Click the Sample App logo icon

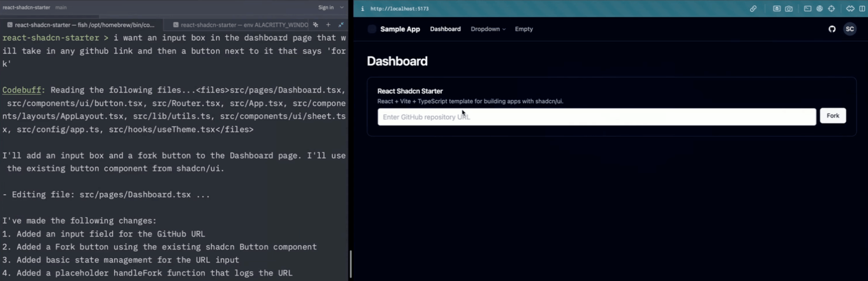click(x=372, y=29)
